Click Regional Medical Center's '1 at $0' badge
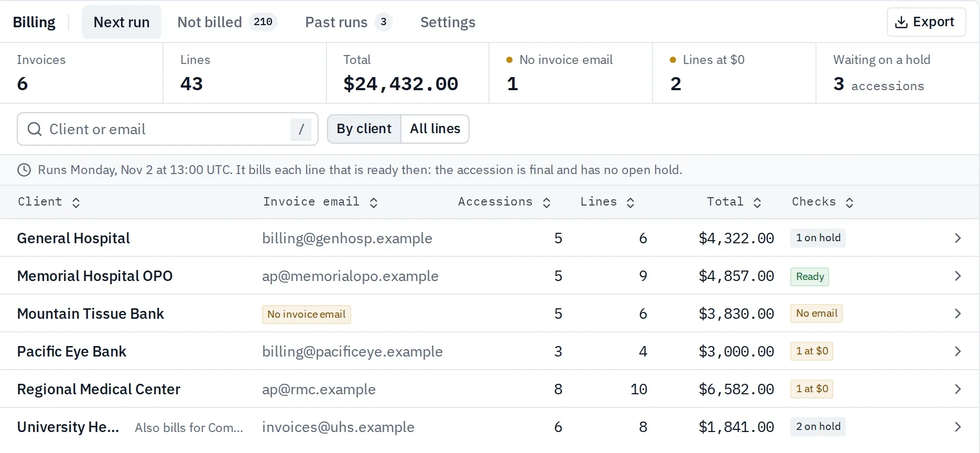Image resolution: width=980 pixels, height=453 pixels. point(812,389)
